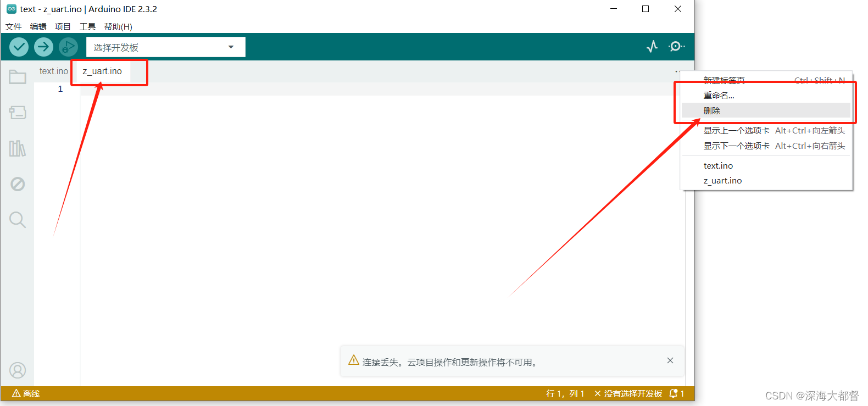Click the offline warning status indicator
868x406 pixels.
(x=26, y=393)
